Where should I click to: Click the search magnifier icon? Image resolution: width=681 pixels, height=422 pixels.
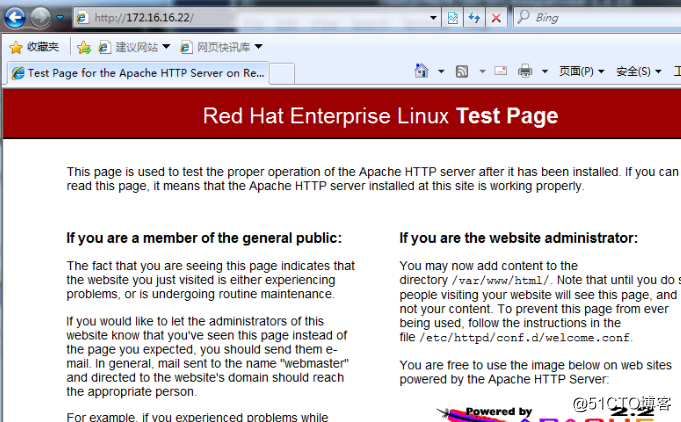pyautogui.click(x=523, y=17)
